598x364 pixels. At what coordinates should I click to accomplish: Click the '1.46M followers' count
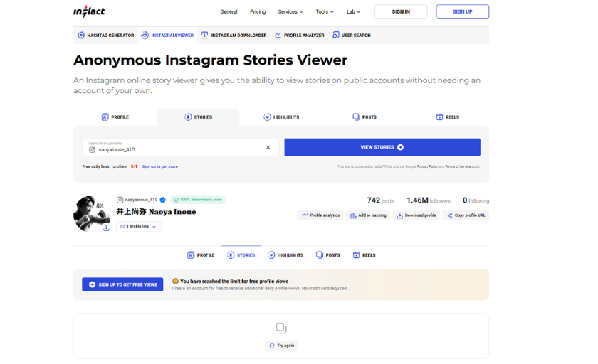click(x=429, y=200)
